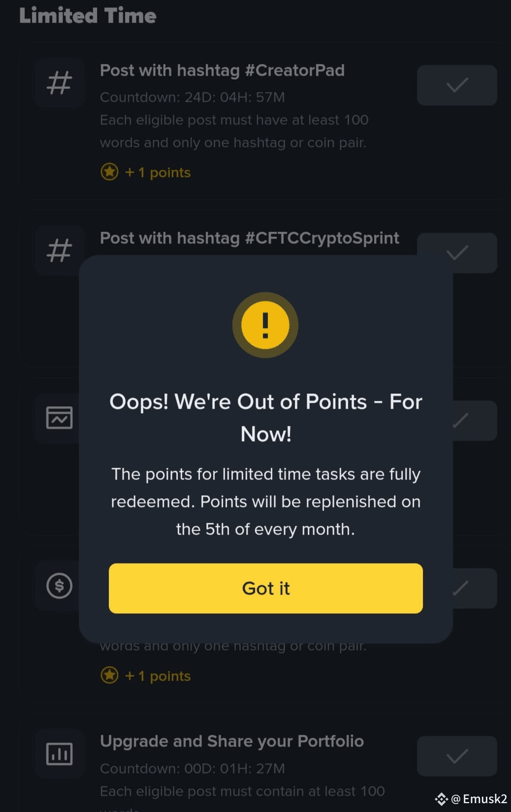Mark the chart task checkmark button
Screen dimensions: 511x812
click(475, 421)
